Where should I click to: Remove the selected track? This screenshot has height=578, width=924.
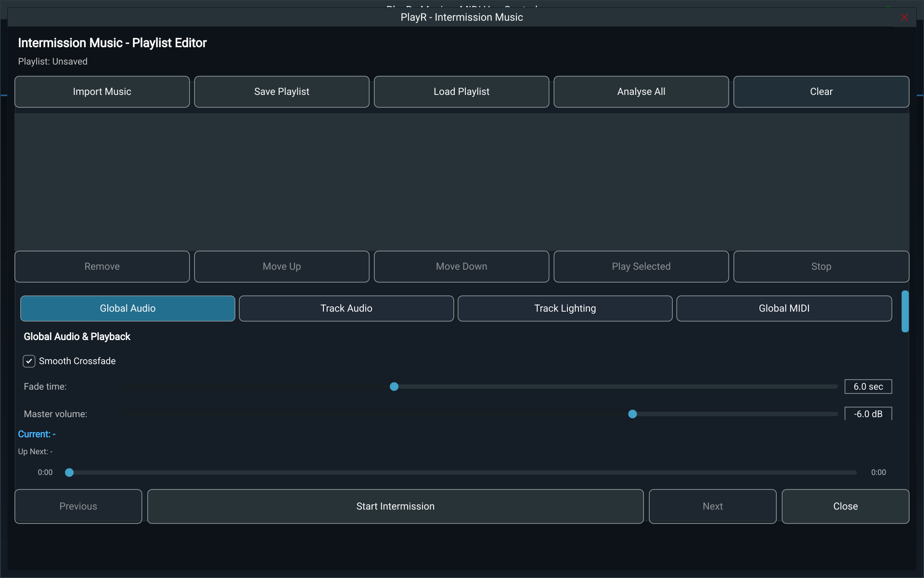(102, 266)
